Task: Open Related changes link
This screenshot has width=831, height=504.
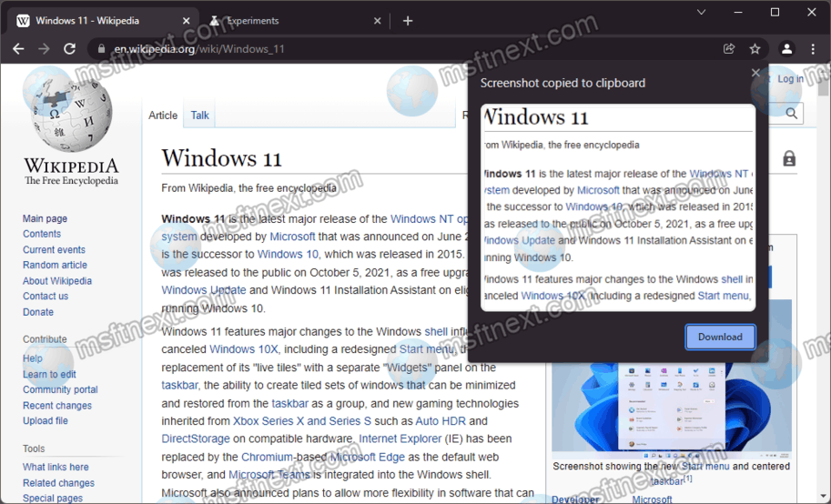Action: click(x=59, y=483)
